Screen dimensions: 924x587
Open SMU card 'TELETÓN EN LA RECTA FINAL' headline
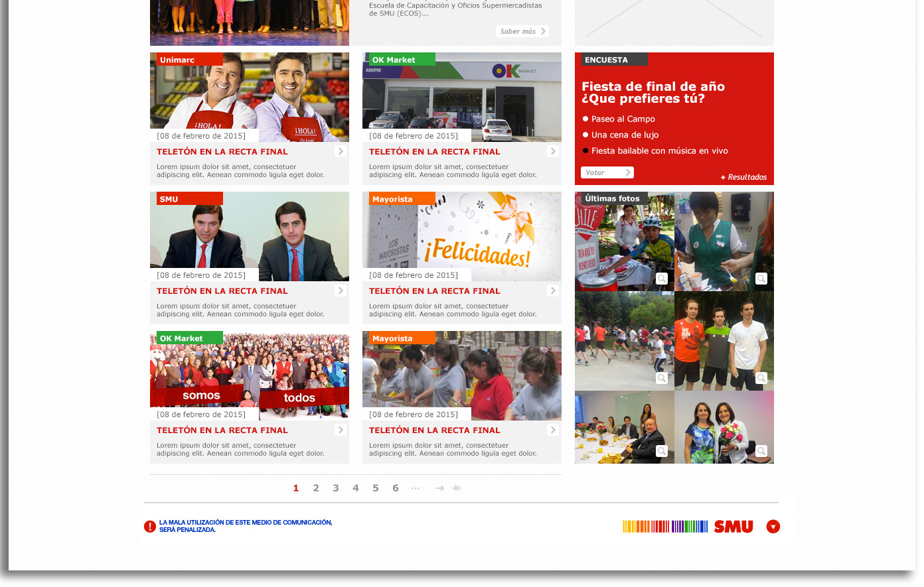(222, 291)
